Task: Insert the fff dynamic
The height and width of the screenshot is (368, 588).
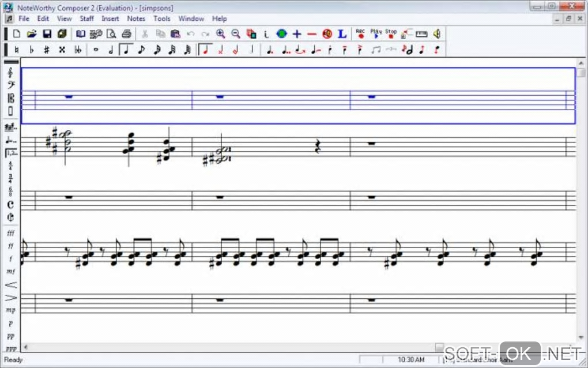Action: (x=10, y=234)
